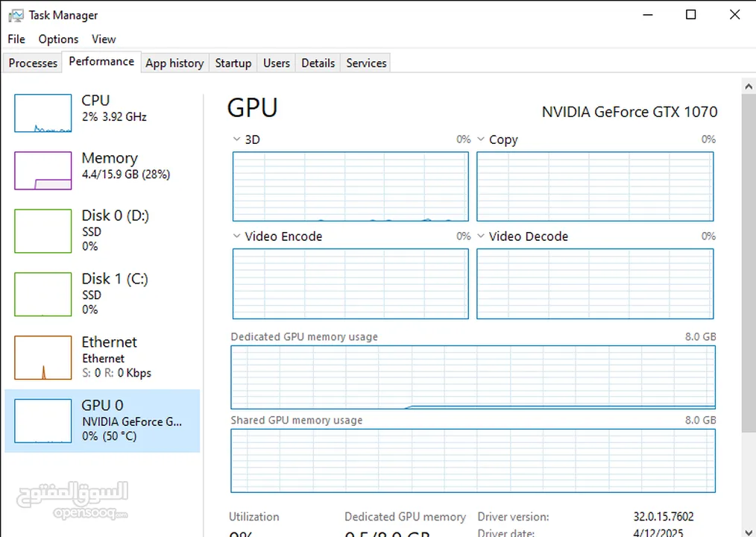This screenshot has height=537, width=756.
Task: Click the scrollbar up arrow
Action: (x=749, y=87)
